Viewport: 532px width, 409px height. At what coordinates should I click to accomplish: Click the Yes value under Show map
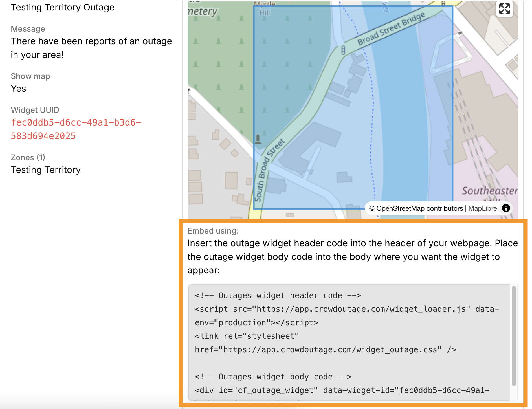(18, 88)
